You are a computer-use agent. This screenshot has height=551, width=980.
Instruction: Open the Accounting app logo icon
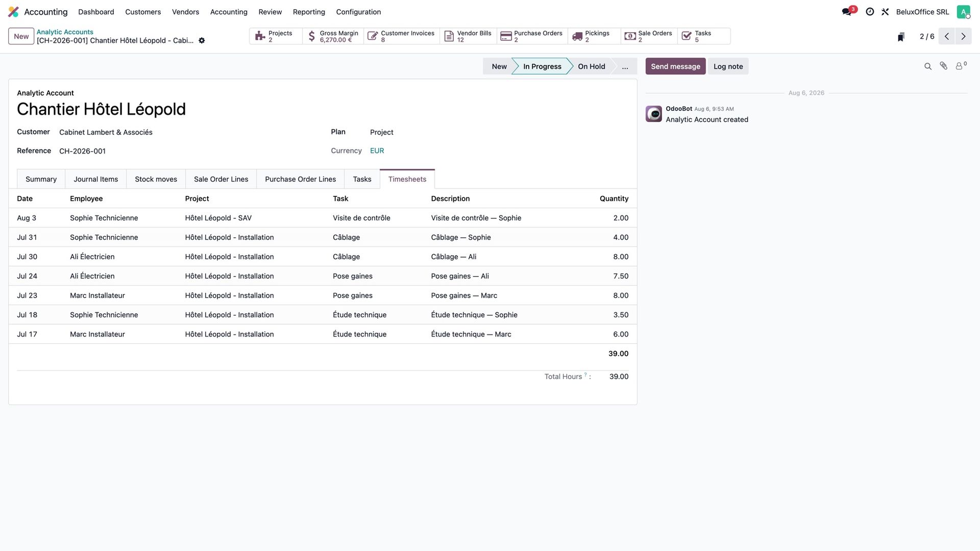tap(14, 12)
